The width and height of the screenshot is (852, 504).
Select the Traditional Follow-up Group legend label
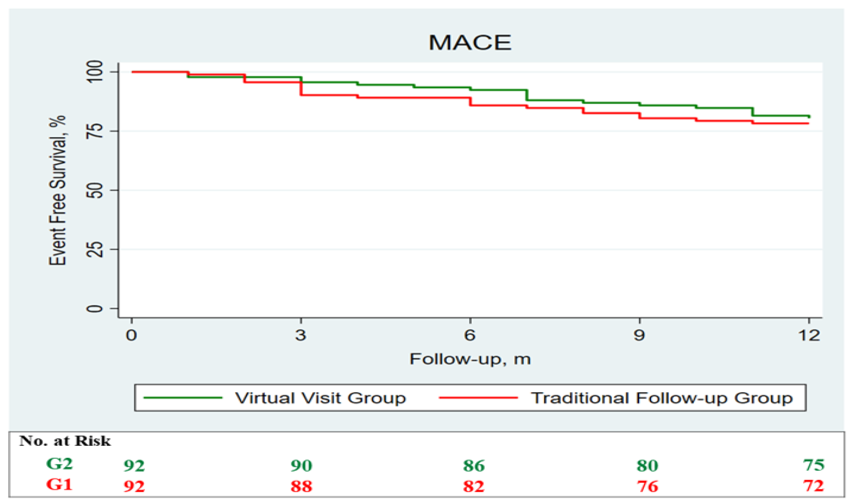662,398
